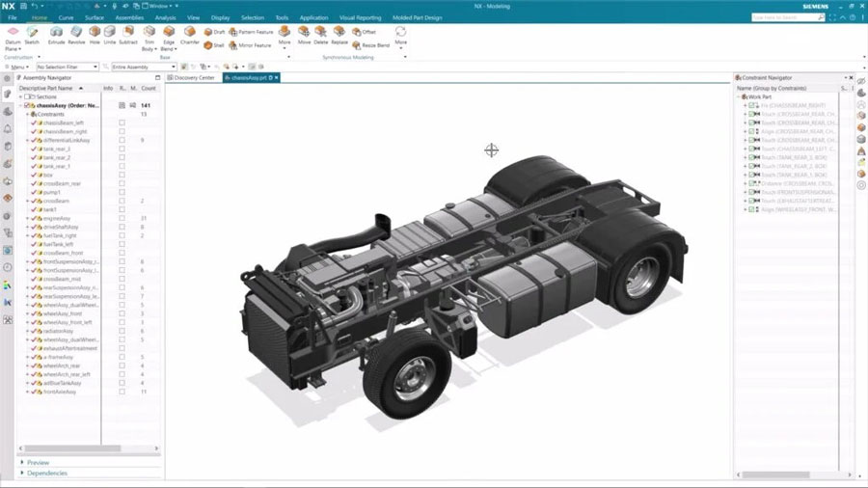The width and height of the screenshot is (868, 488).
Task: Click the Subtract boolean tool
Action: pyautogui.click(x=127, y=33)
